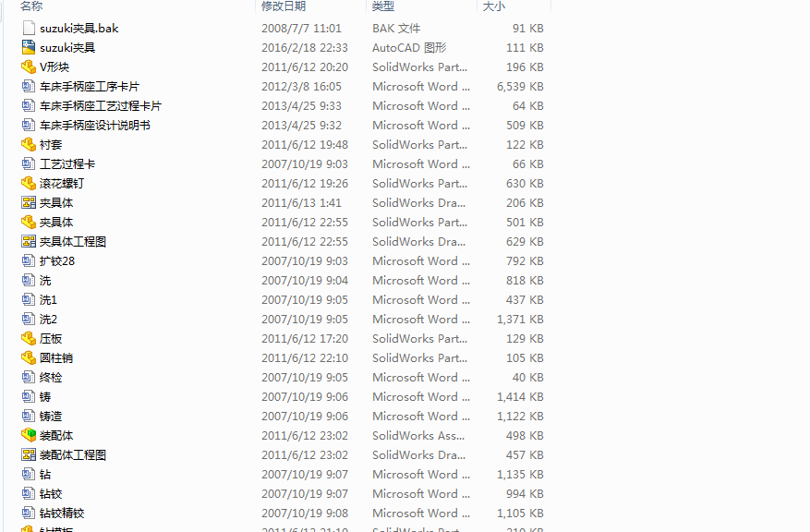Viewport: 810px width, 532px height.
Task: Select the file name 车床手柄座设计说明书
Action: [x=95, y=125]
